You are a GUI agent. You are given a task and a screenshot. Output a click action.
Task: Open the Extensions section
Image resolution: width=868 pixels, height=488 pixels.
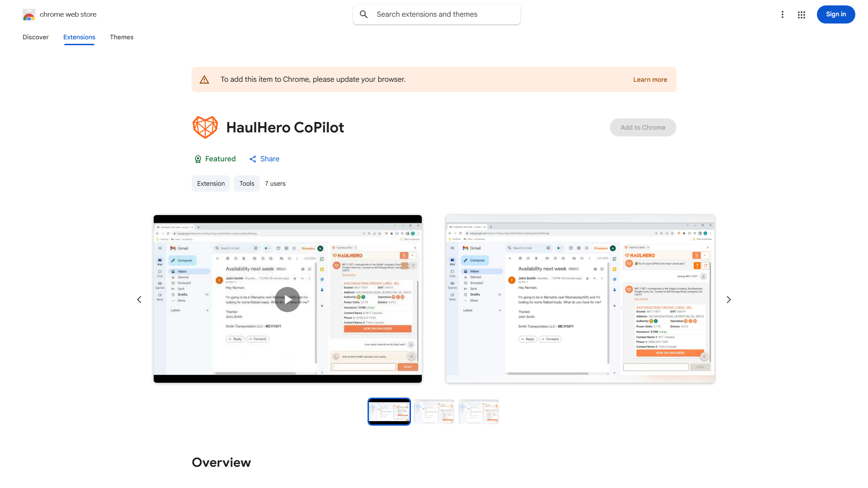[79, 37]
